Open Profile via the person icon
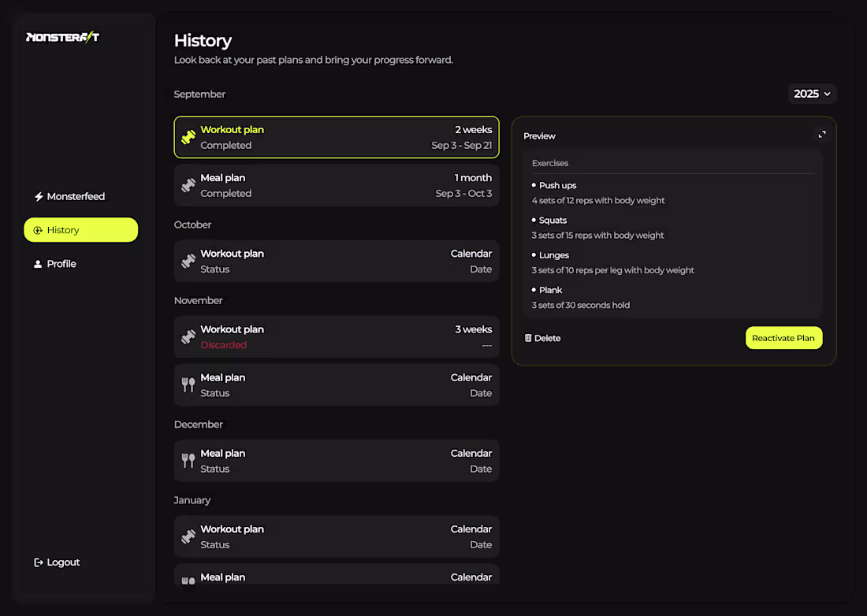This screenshot has width=867, height=616. [x=37, y=264]
